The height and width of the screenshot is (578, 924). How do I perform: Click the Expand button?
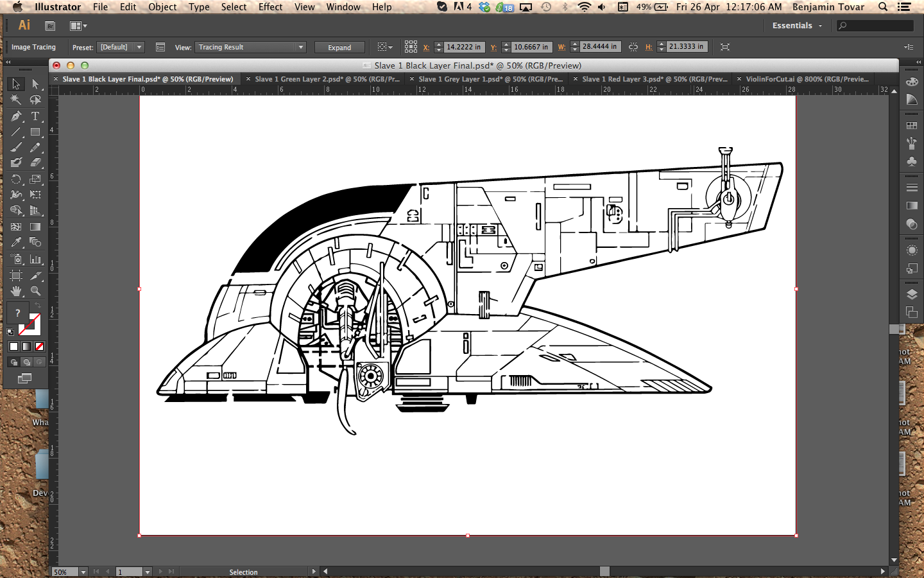click(x=339, y=48)
